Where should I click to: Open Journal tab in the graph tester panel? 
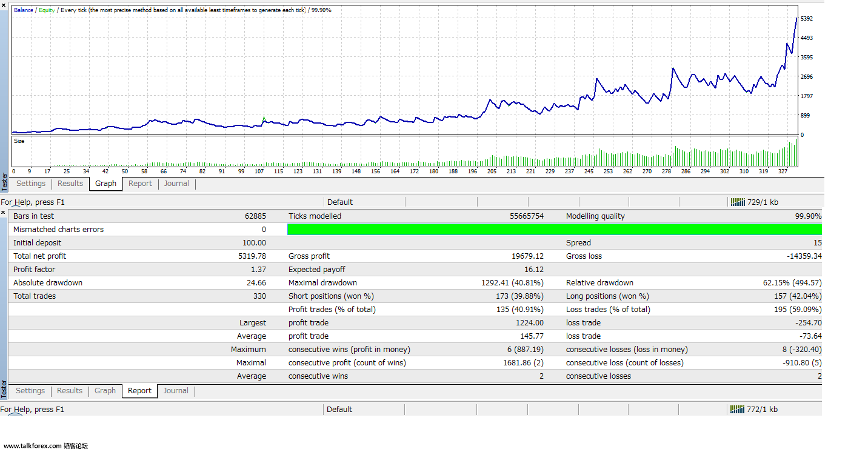(x=176, y=184)
